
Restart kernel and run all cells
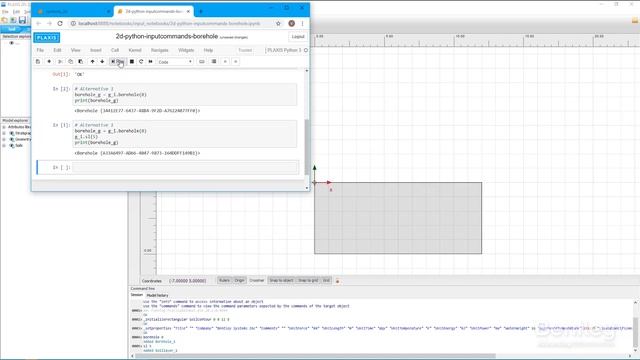[151, 62]
